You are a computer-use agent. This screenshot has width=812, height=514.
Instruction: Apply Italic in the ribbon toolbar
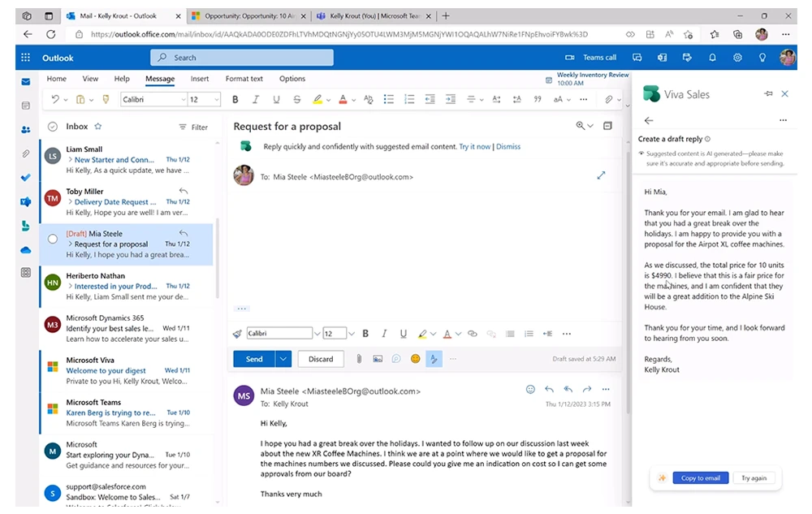point(255,99)
